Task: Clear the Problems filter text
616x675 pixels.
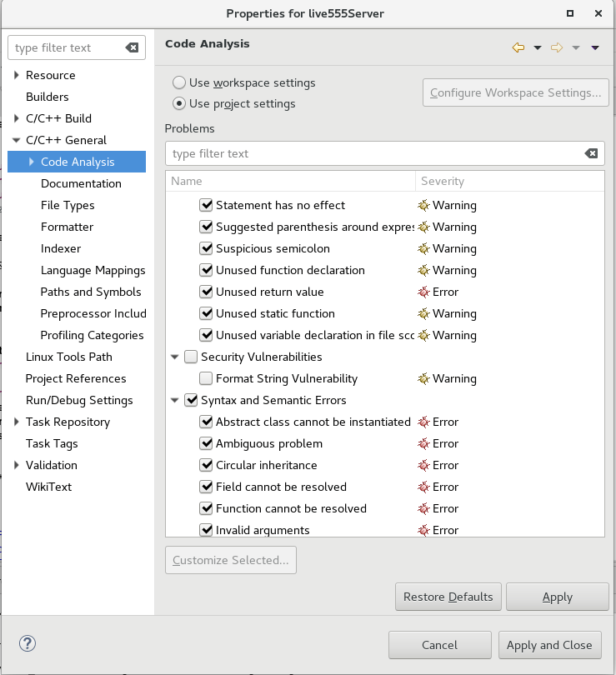Action: click(x=591, y=153)
